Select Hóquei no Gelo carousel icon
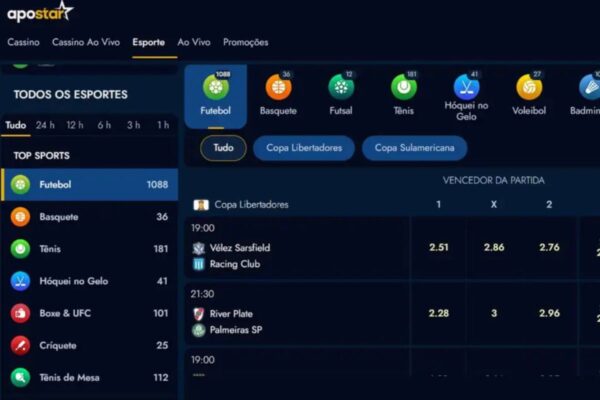600x400 pixels. 466,88
